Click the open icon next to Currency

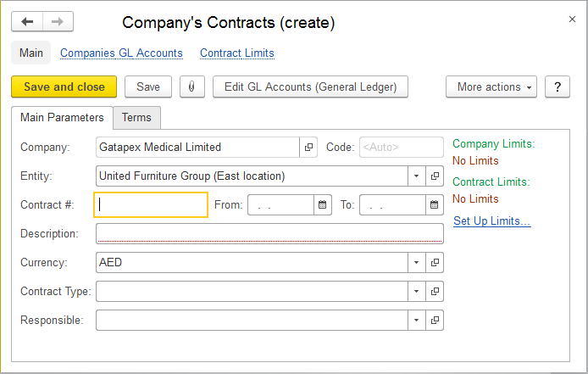[435, 263]
